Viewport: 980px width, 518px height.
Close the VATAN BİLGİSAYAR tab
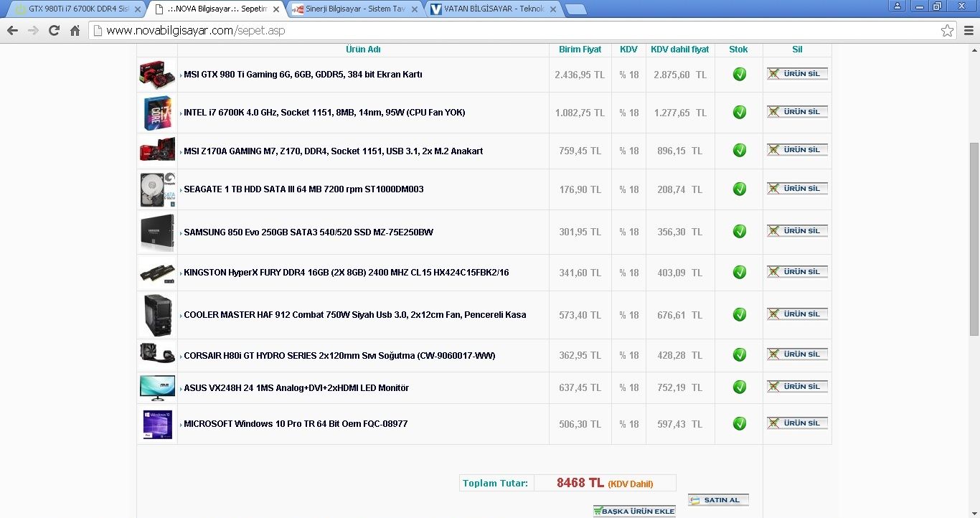click(552, 9)
